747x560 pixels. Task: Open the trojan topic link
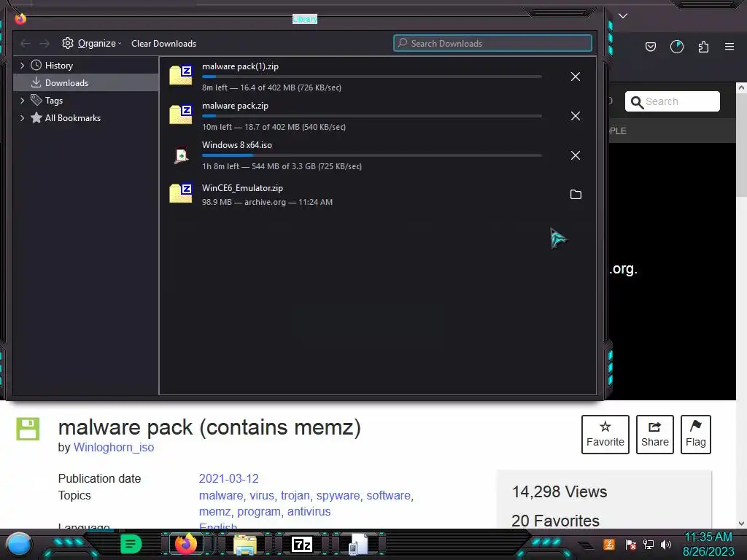tap(295, 495)
